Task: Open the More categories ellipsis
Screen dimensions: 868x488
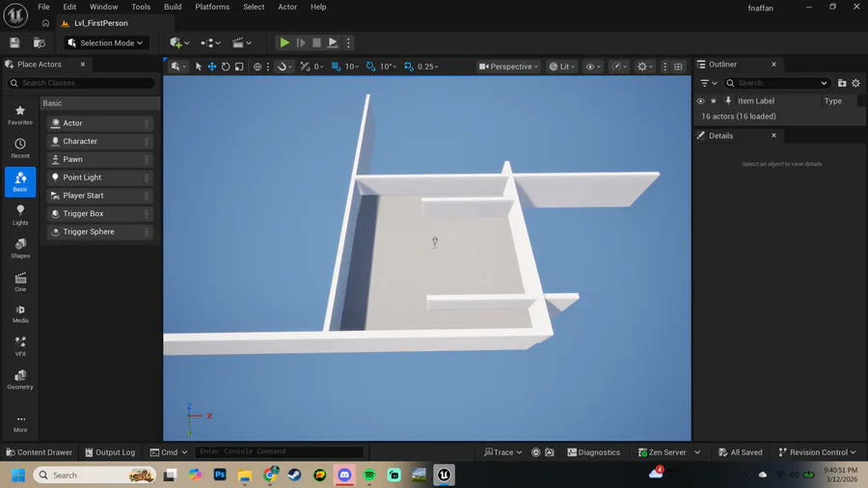Action: pos(20,423)
